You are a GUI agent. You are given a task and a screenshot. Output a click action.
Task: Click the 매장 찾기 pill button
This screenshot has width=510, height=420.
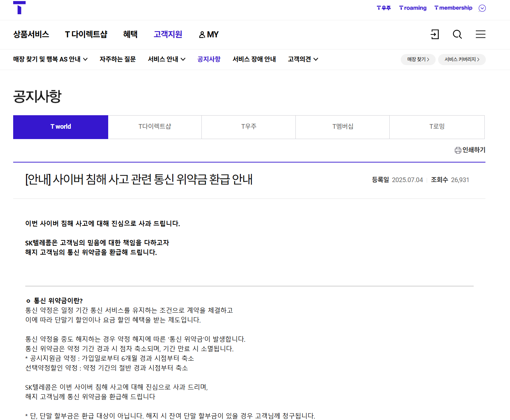tap(418, 59)
